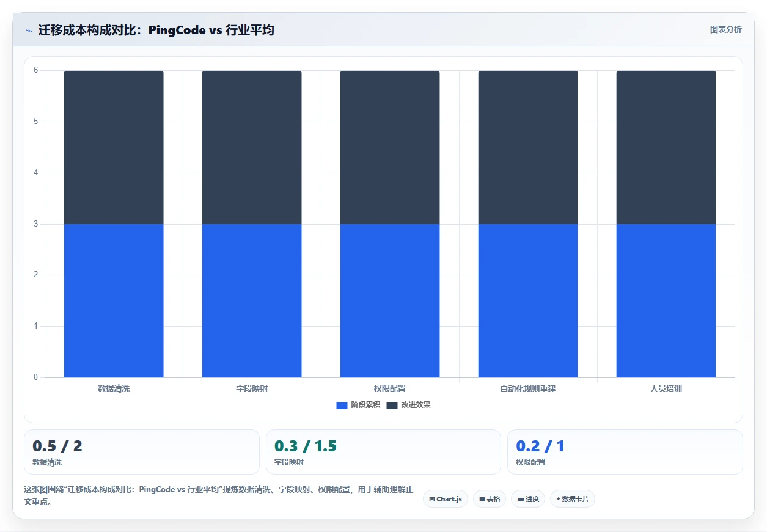Click the 字段映射 dark bar segment
Image resolution: width=767 pixels, height=532 pixels.
pos(252,147)
